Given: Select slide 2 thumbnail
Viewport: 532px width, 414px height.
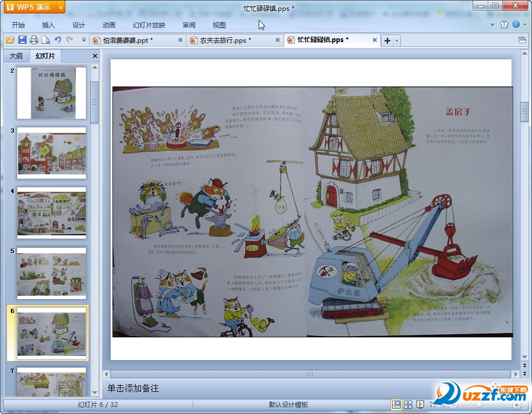Looking at the screenshot, I should point(51,93).
